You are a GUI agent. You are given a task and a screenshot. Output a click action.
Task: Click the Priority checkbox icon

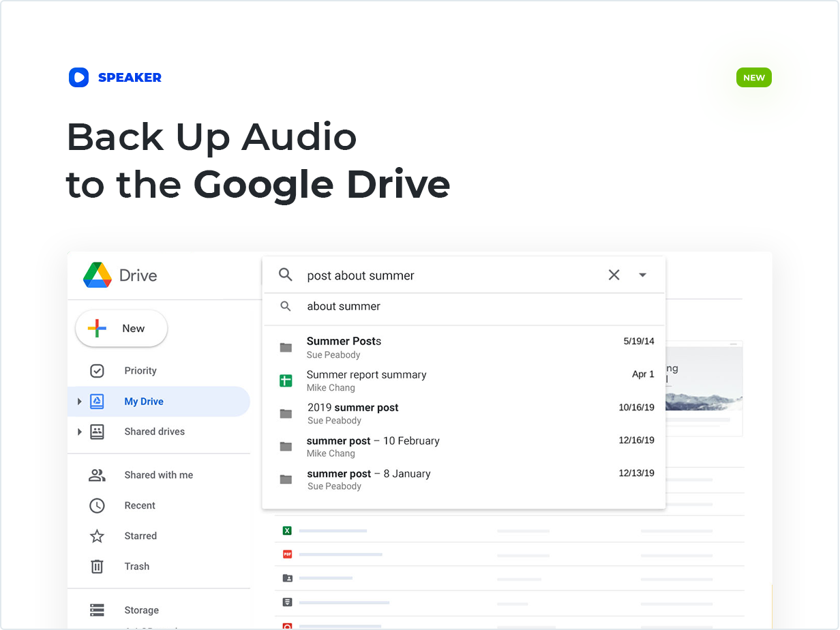pyautogui.click(x=97, y=371)
